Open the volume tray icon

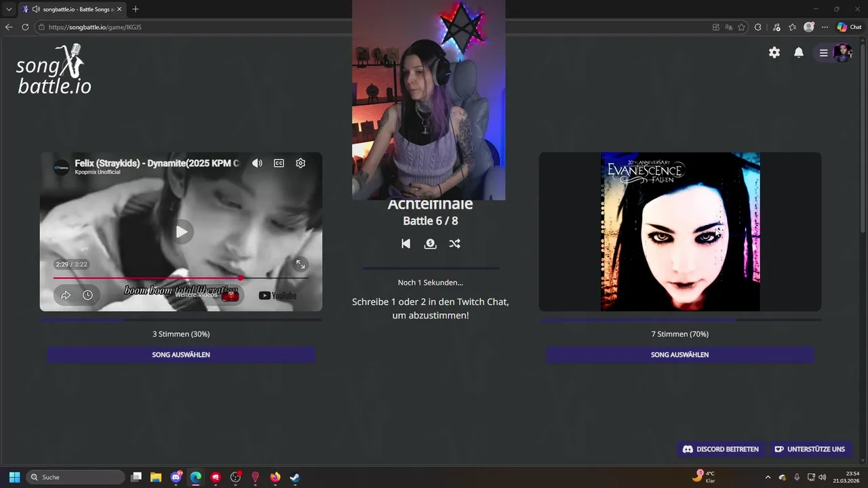(823, 477)
